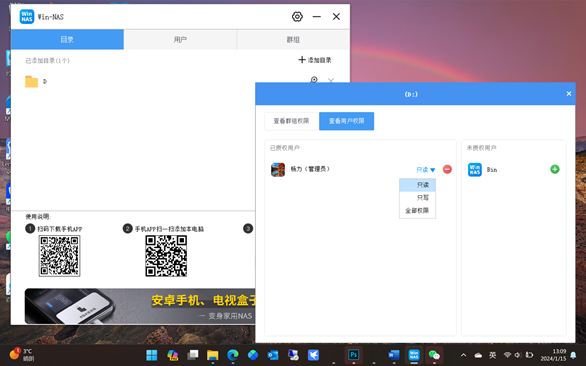Open OneDrive cloud tray icon
The image size is (586, 366).
click(x=478, y=355)
